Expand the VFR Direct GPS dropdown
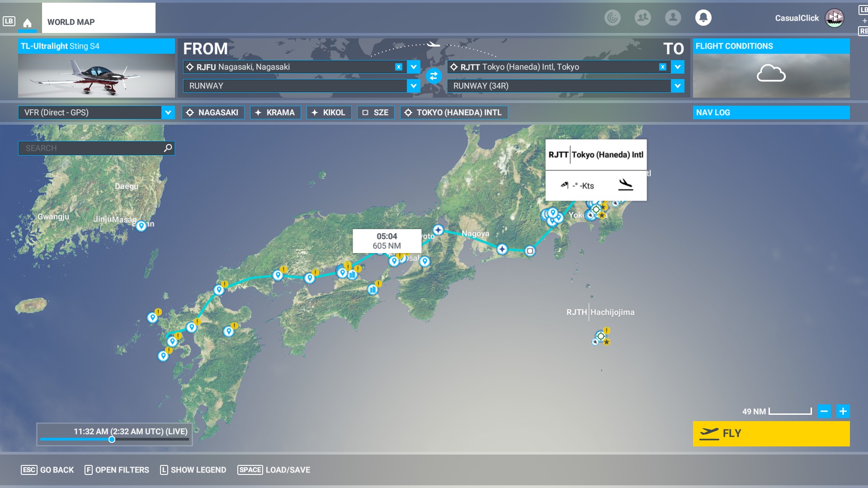Viewport: 868px width, 488px height. coord(168,113)
